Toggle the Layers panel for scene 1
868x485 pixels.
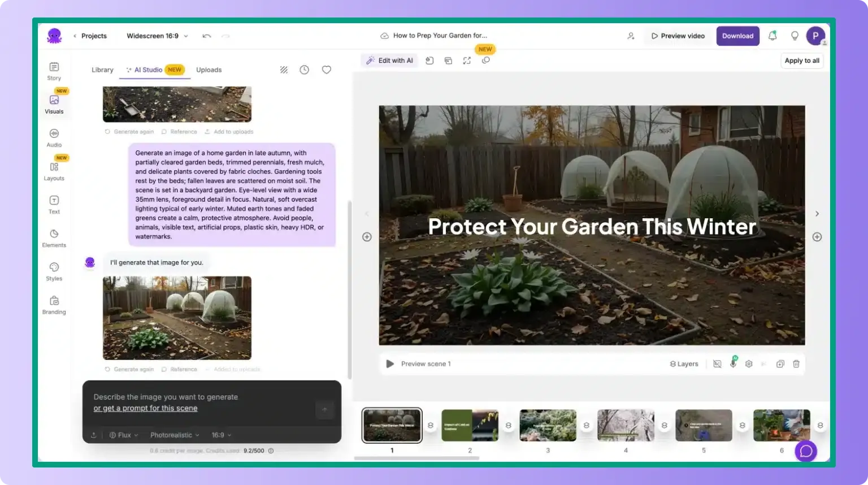pos(684,363)
